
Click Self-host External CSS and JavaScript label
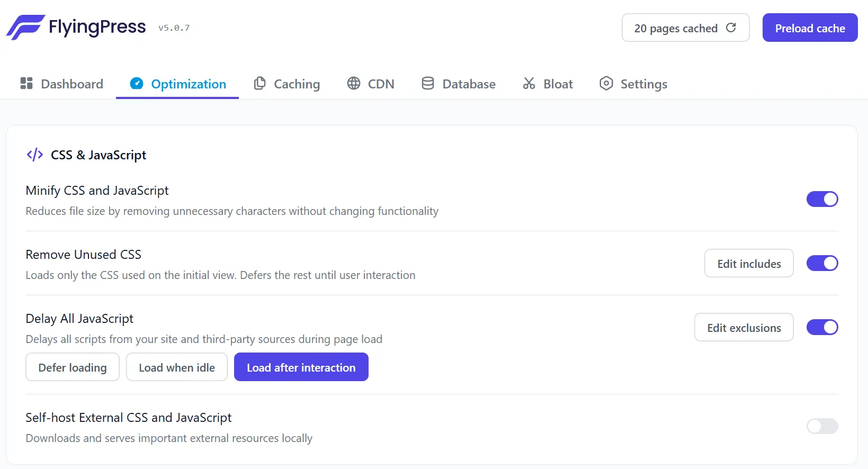click(x=129, y=418)
